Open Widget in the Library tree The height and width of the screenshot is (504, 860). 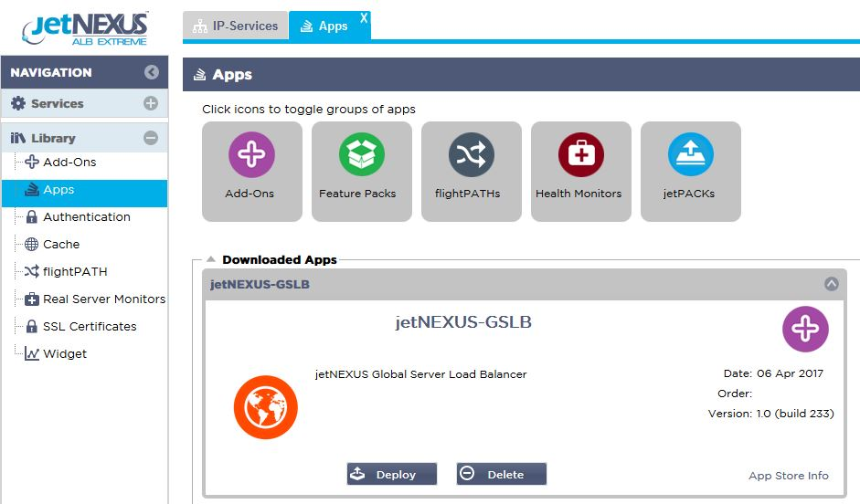tap(65, 354)
